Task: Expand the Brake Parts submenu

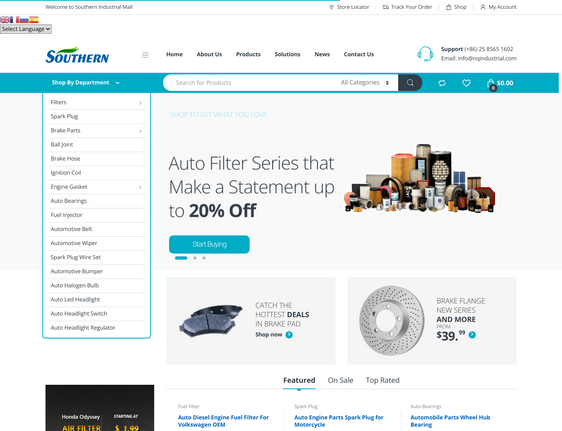Action: 140,131
